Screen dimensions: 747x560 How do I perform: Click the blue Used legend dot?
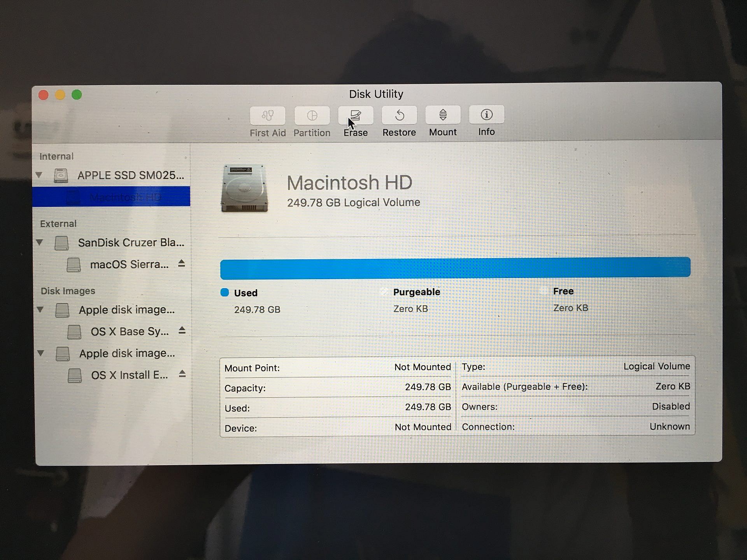pyautogui.click(x=224, y=292)
